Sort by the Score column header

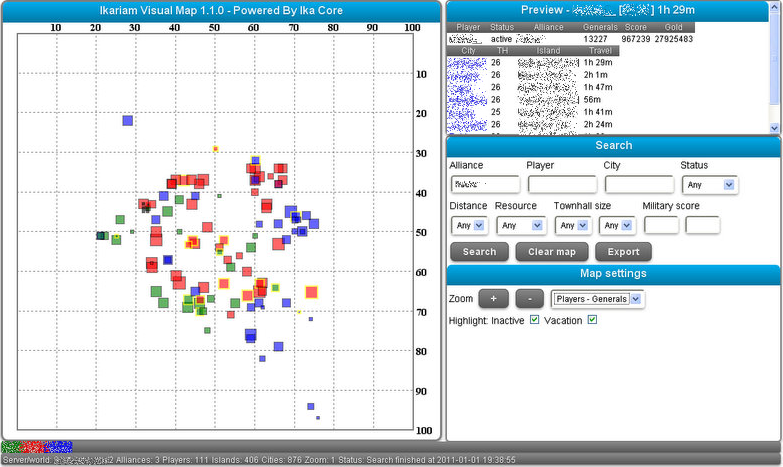[x=636, y=27]
